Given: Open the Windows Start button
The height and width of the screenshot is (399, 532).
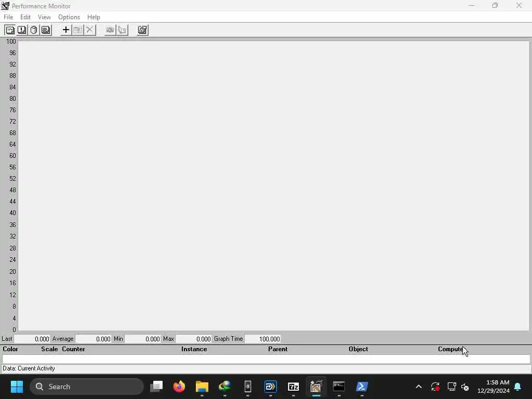Looking at the screenshot, I should (x=17, y=387).
